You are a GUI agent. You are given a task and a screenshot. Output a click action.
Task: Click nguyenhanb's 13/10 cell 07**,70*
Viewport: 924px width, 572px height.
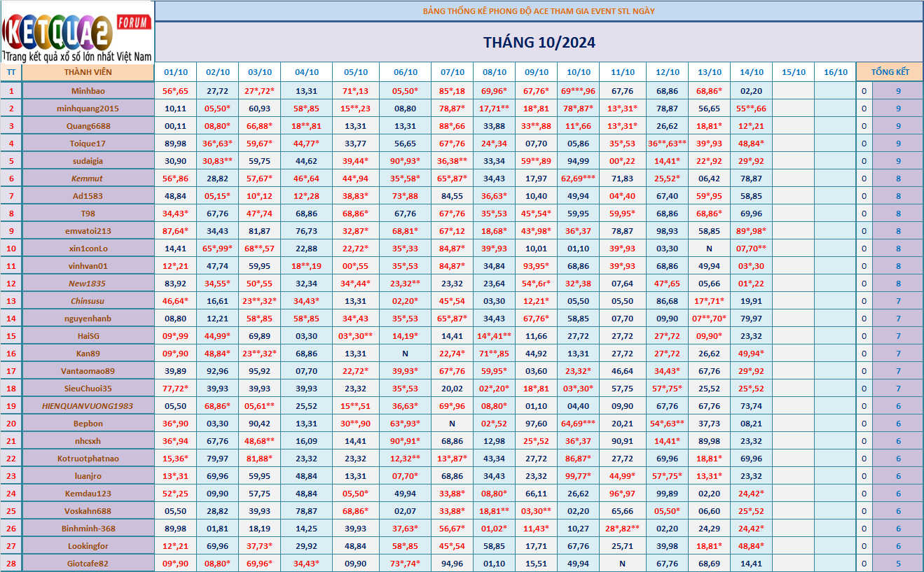coord(709,319)
